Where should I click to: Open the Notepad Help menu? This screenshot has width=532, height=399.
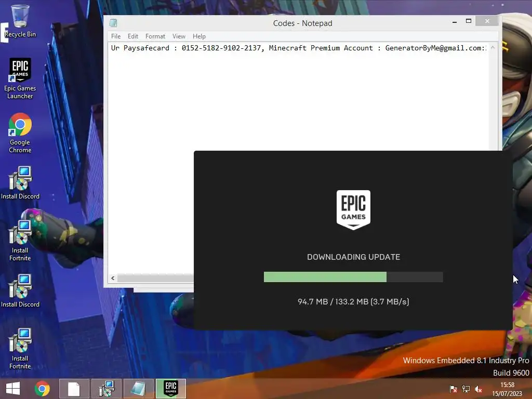199,36
